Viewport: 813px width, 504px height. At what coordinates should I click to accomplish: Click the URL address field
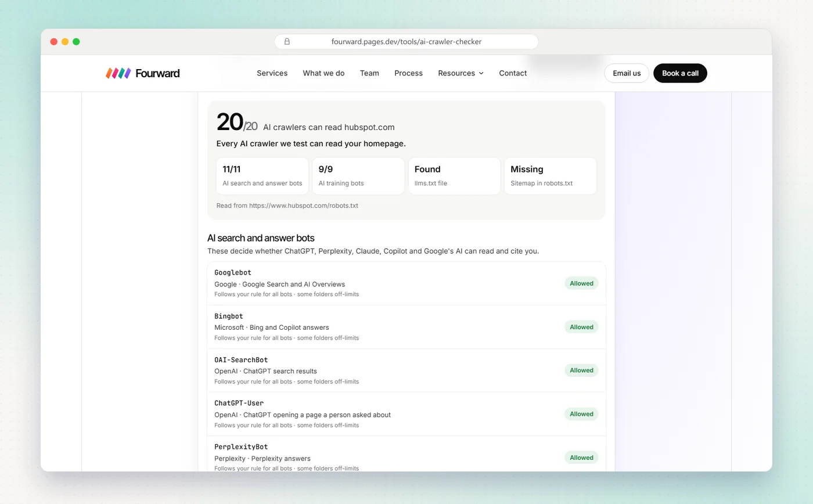pyautogui.click(x=406, y=42)
